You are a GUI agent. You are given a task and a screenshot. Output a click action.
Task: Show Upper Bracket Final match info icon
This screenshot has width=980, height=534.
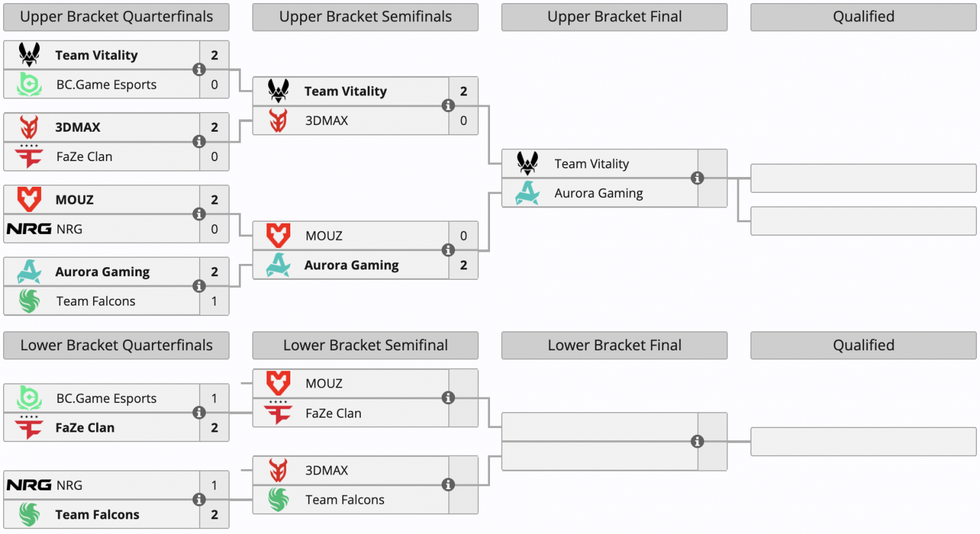697,178
